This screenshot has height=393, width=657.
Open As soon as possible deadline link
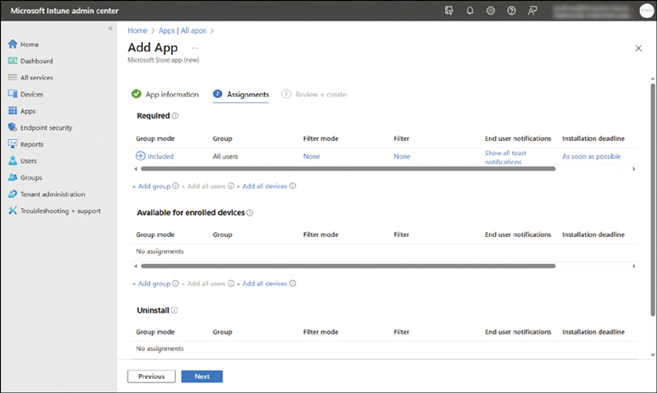pos(591,156)
